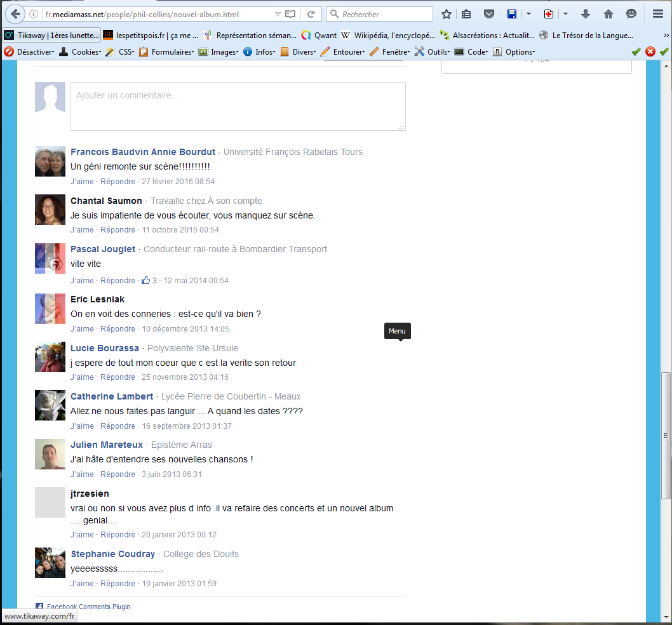Click Répondre under Chantal Saumon's comment
The width and height of the screenshot is (672, 625).
118,230
